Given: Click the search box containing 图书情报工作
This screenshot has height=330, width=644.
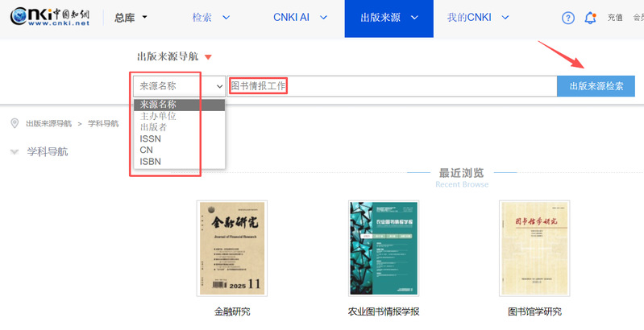Looking at the screenshot, I should pyautogui.click(x=392, y=86).
